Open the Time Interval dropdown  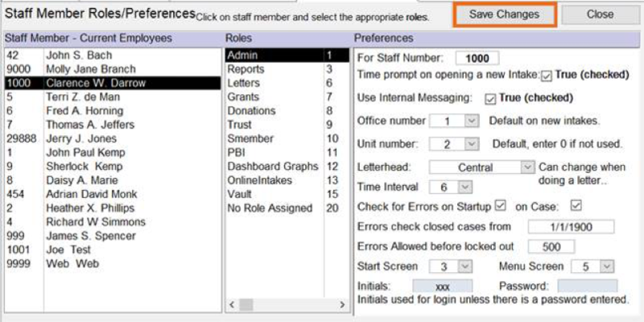[x=465, y=187]
